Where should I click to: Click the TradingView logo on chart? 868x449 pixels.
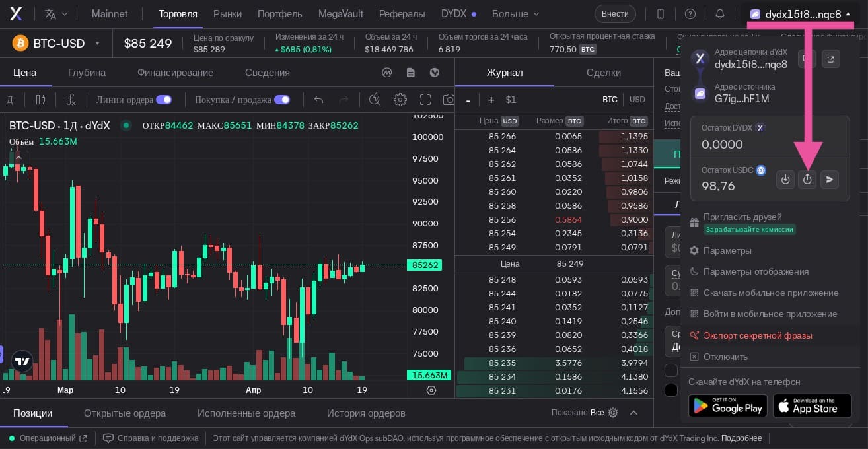coord(22,361)
